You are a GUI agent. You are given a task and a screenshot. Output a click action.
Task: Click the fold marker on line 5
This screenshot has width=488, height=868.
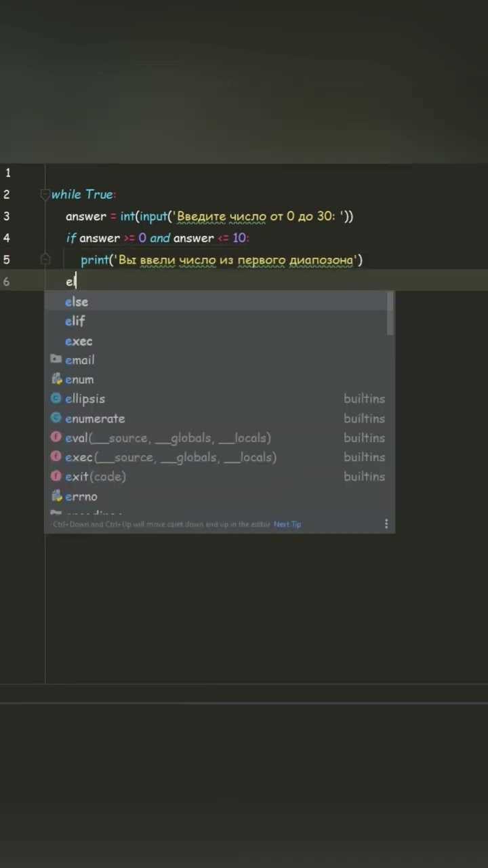45,259
